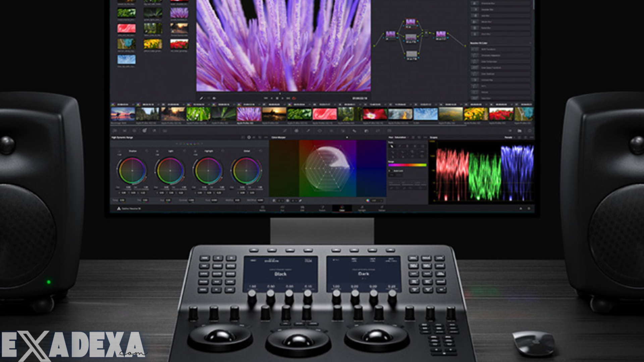Expand the Saturation curve mode dropdown
Screen dimensions: 644x362
coord(408,137)
